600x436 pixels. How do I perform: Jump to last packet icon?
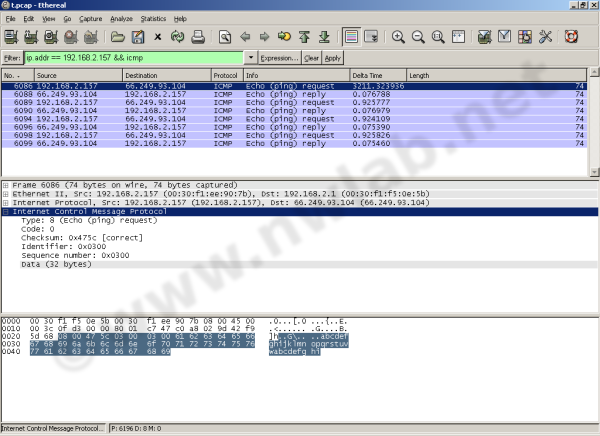[x=324, y=37]
